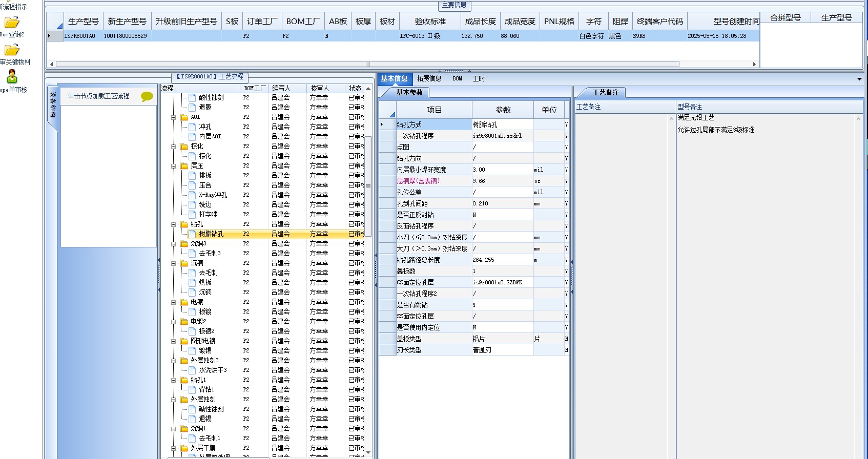Click the document icon beside 冲孔
868x459 pixels.
193,127
